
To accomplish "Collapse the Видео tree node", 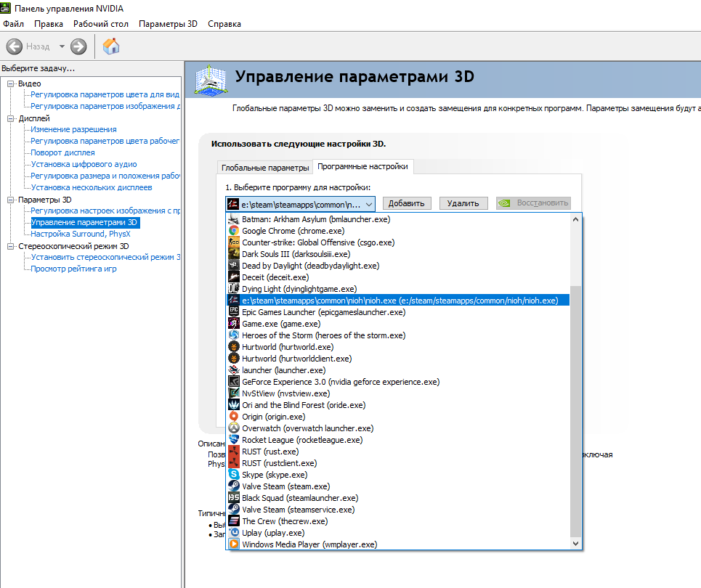I will 10,83.
